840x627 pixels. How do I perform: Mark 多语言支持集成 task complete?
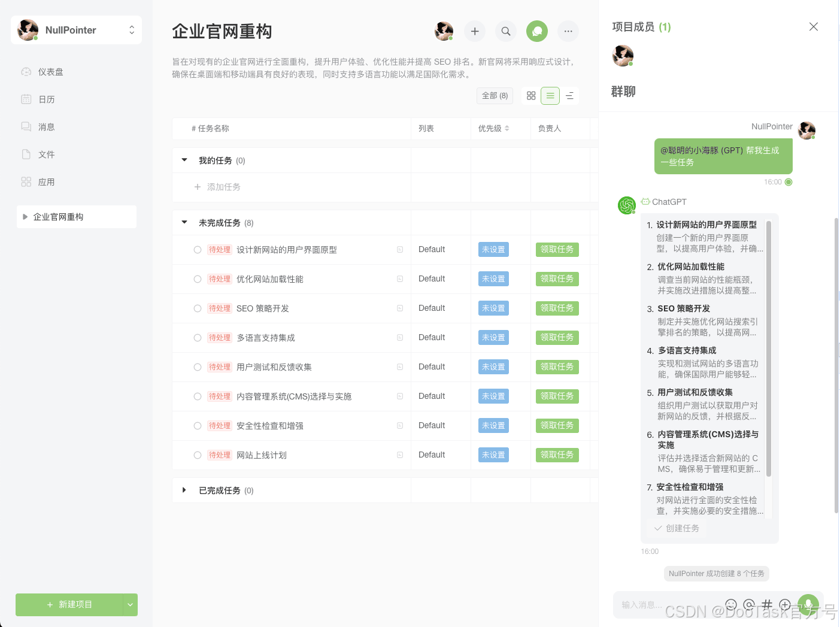(x=198, y=338)
